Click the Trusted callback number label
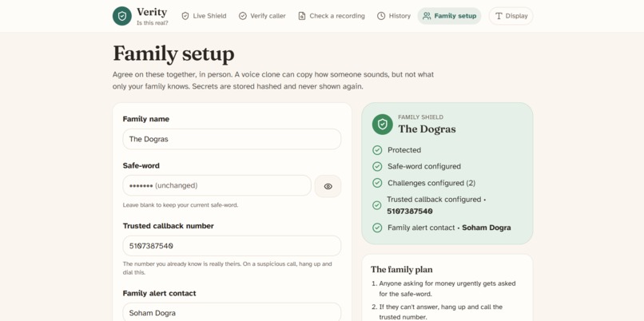Screen dimensions: 644x321 click(x=168, y=226)
